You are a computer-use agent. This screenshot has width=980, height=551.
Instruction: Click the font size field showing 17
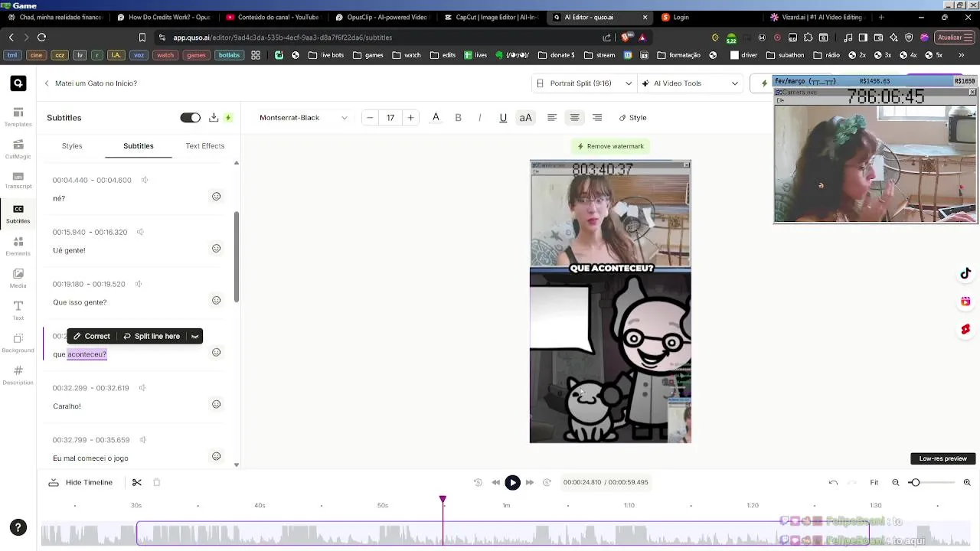390,118
